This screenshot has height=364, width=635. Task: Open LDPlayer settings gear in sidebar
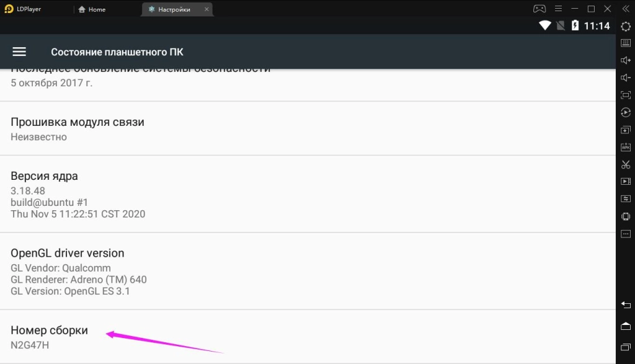pos(626,26)
